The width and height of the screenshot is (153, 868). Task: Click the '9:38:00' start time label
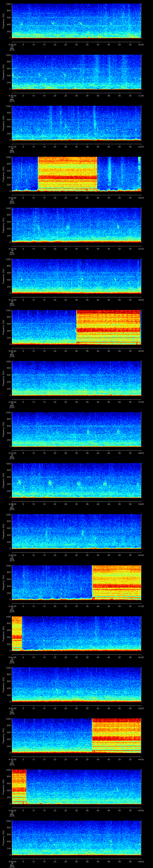(x=12, y=504)
